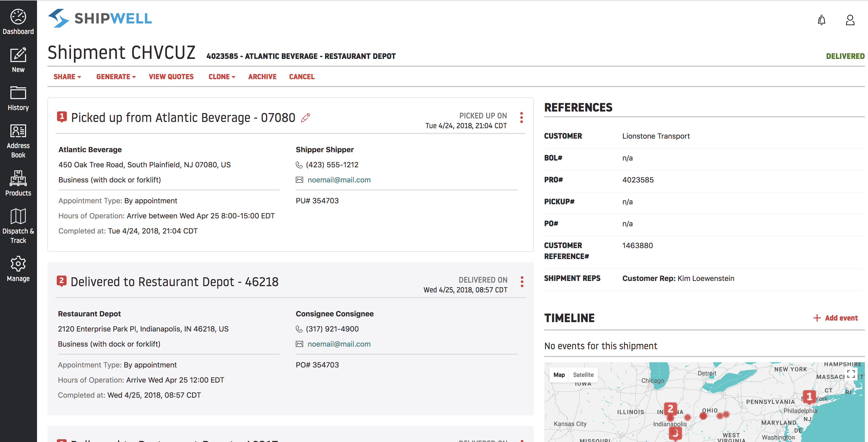Go to Products sidebar icon
The width and height of the screenshot is (868, 442).
[x=18, y=178]
